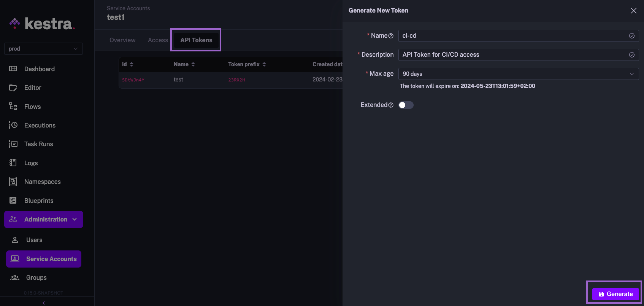
Task: Click the Editor icon in sidebar
Action: coord(13,88)
